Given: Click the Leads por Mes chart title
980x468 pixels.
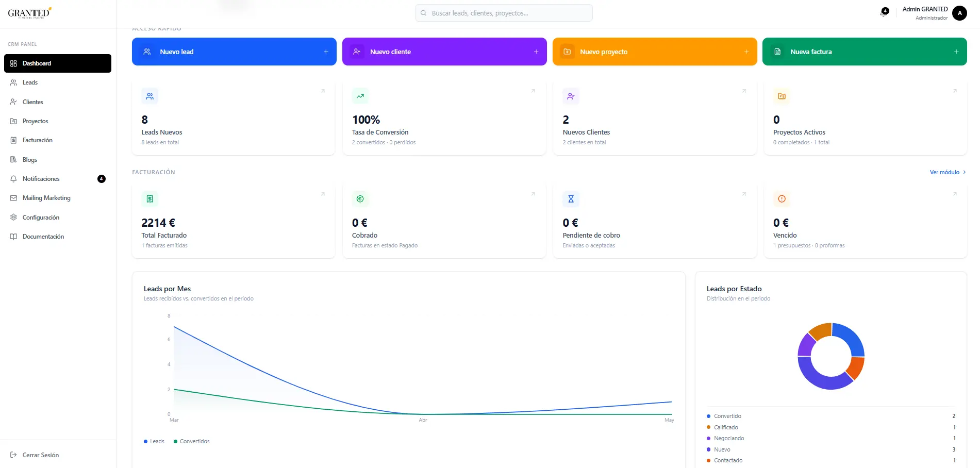Looking at the screenshot, I should [168, 289].
